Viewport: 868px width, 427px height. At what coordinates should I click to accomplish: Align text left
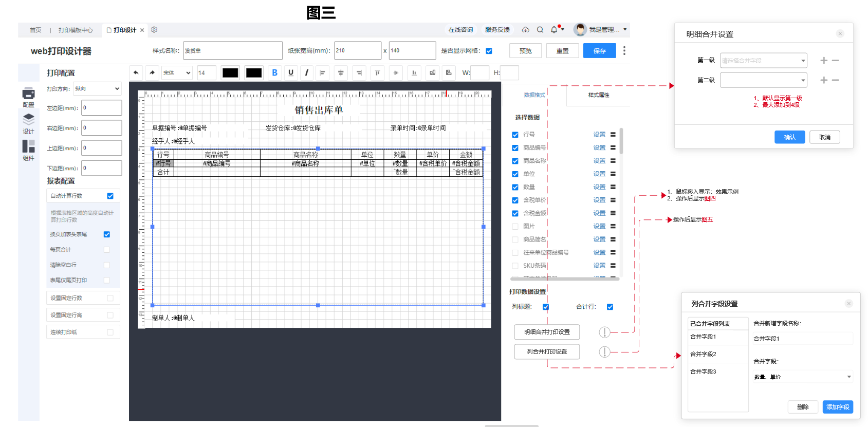click(323, 73)
